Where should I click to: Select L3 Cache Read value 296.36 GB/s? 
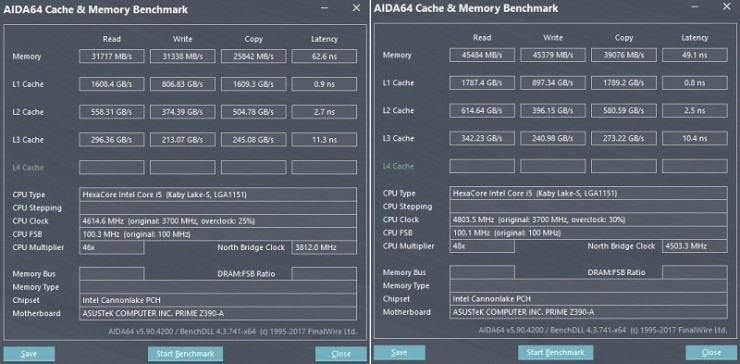click(x=112, y=139)
